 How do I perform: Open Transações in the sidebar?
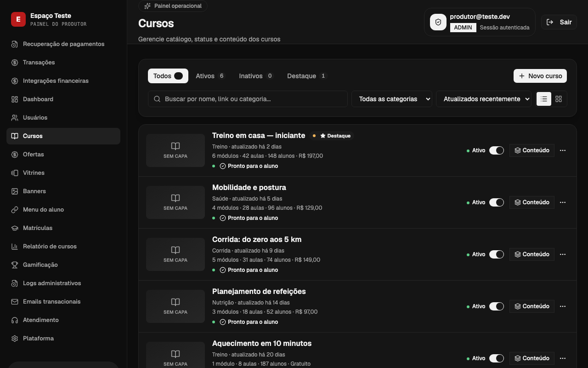(x=63, y=63)
